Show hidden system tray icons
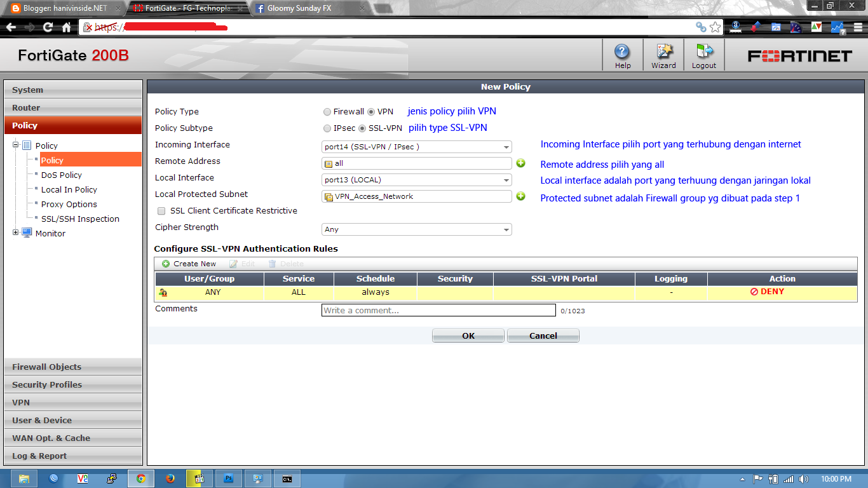This screenshot has height=488, width=868. click(x=743, y=479)
